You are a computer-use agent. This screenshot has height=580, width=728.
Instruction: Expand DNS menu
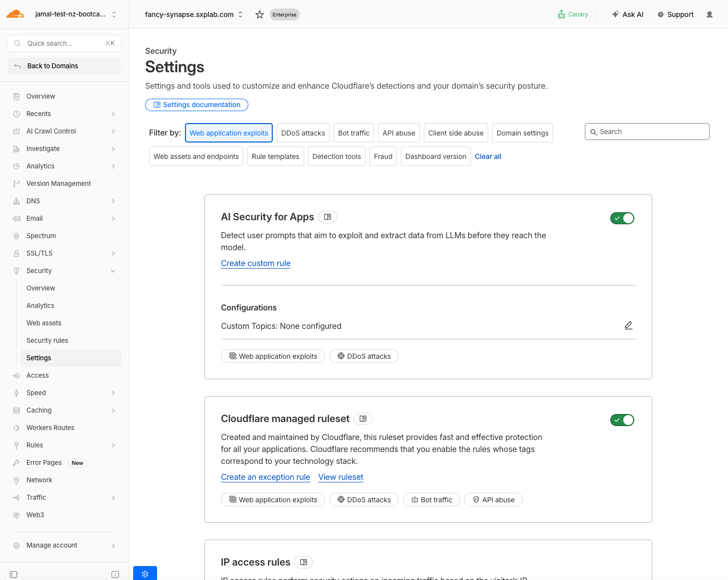[x=113, y=201]
